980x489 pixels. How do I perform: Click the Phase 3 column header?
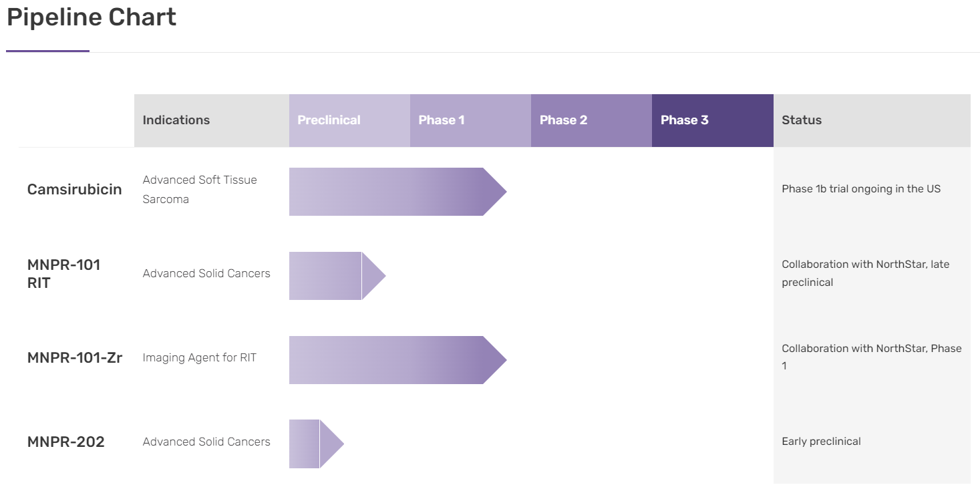pyautogui.click(x=684, y=120)
